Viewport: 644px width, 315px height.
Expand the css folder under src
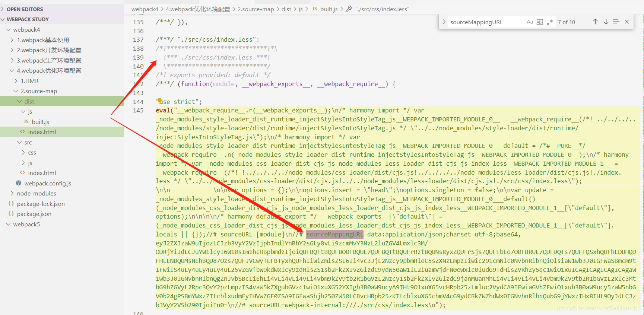pos(23,152)
